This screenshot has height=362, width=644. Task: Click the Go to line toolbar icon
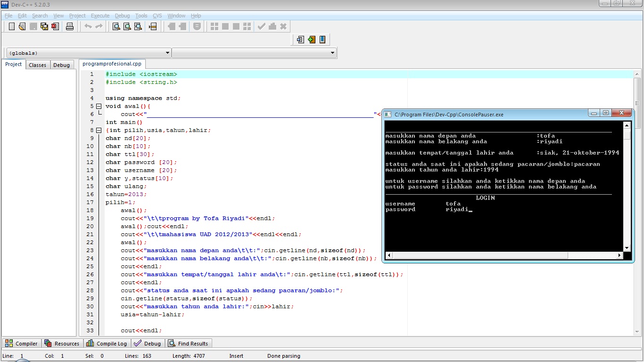[x=152, y=26]
